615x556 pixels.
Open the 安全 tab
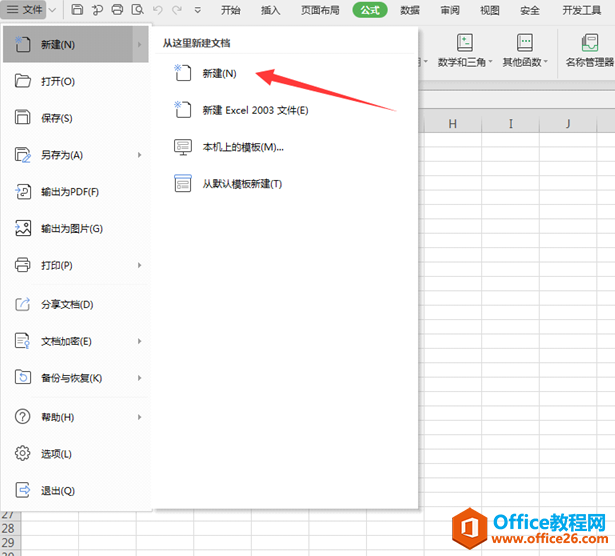pyautogui.click(x=530, y=10)
